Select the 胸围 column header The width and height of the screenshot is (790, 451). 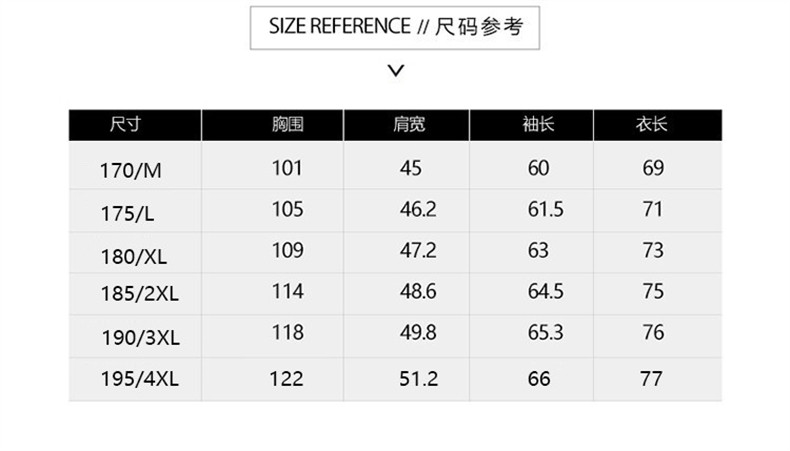pos(287,125)
